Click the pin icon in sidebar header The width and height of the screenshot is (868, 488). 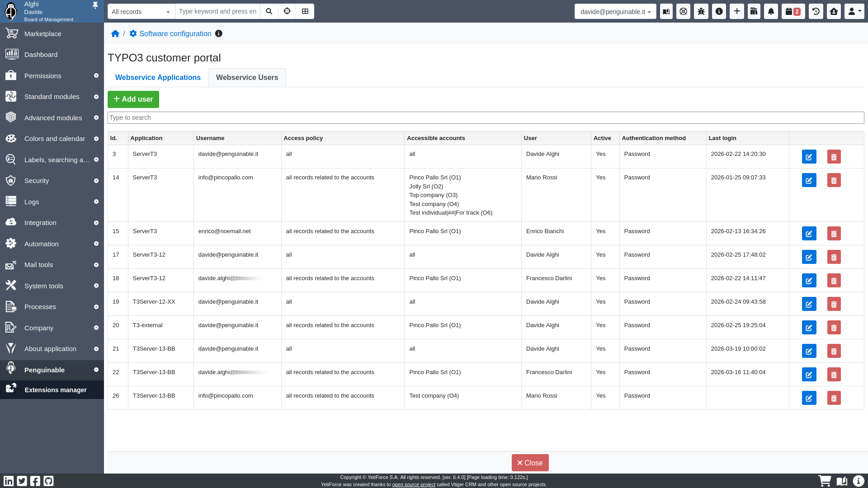95,5
